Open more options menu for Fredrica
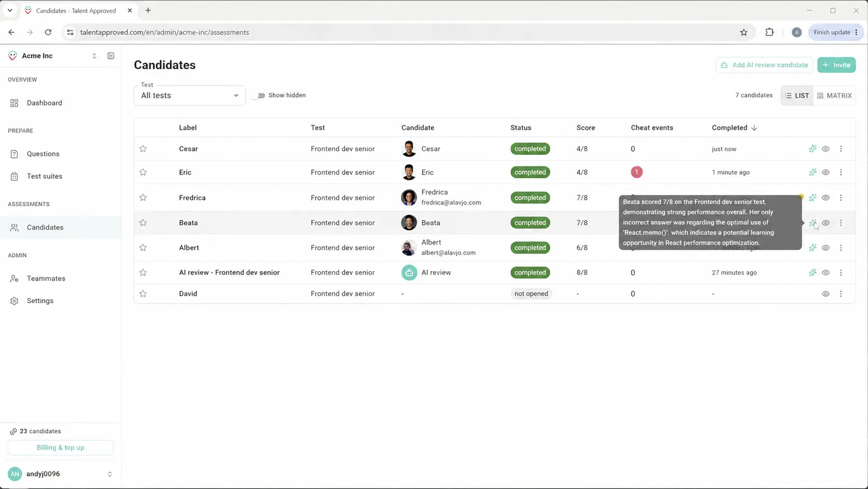This screenshot has width=868, height=489. point(841,197)
